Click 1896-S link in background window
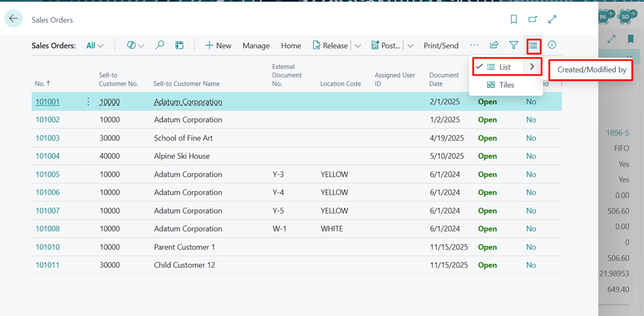Screen dimensions: 644x316 tap(617, 133)
